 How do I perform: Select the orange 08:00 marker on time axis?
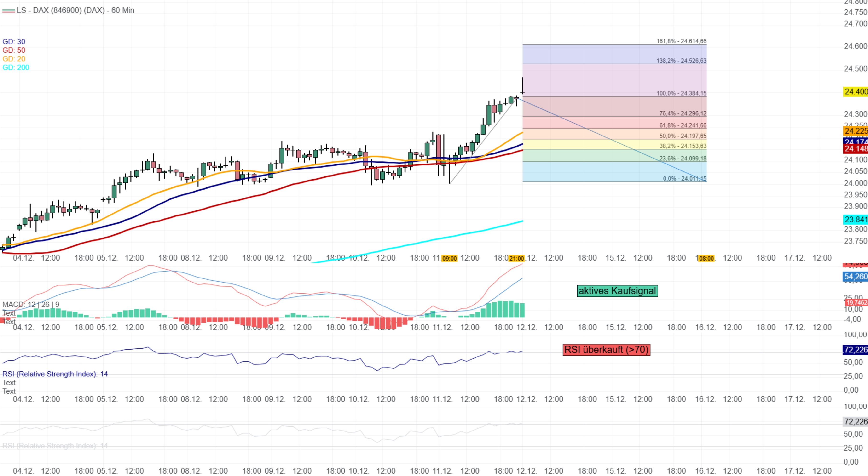(x=706, y=259)
